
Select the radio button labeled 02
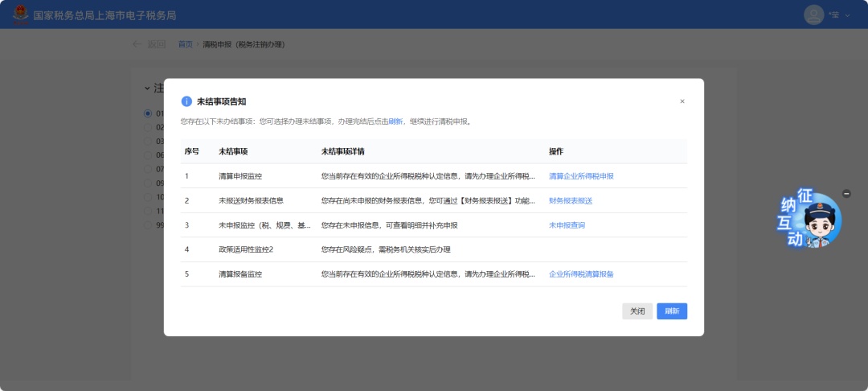click(x=148, y=127)
